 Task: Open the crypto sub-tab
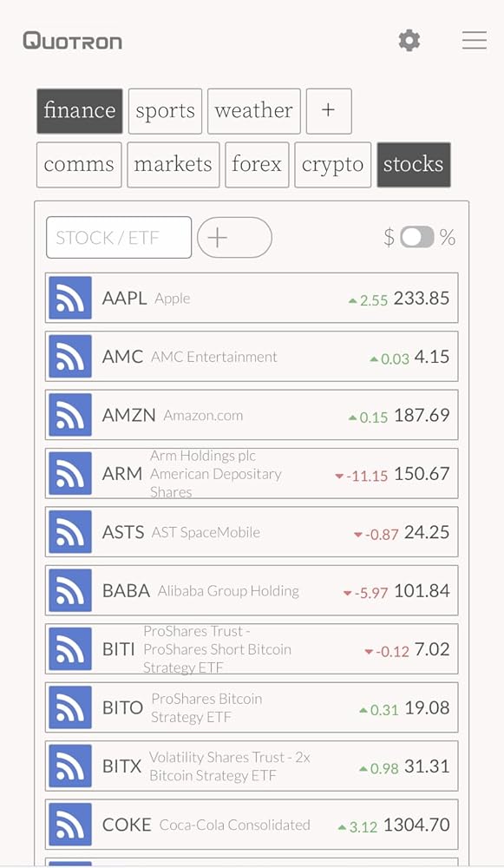[332, 164]
